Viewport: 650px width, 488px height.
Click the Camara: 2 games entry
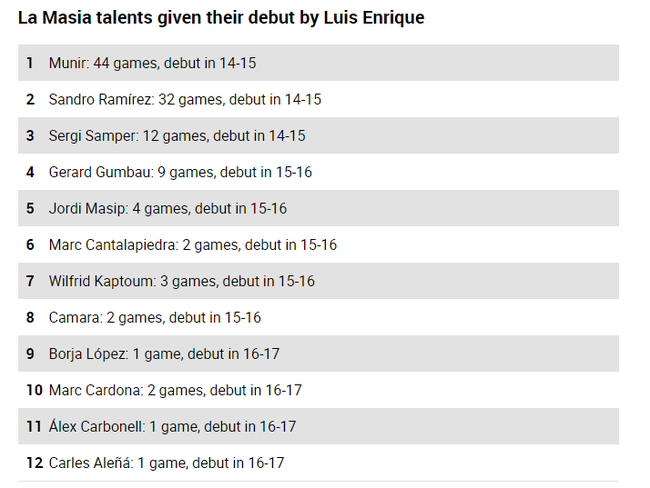click(x=154, y=318)
